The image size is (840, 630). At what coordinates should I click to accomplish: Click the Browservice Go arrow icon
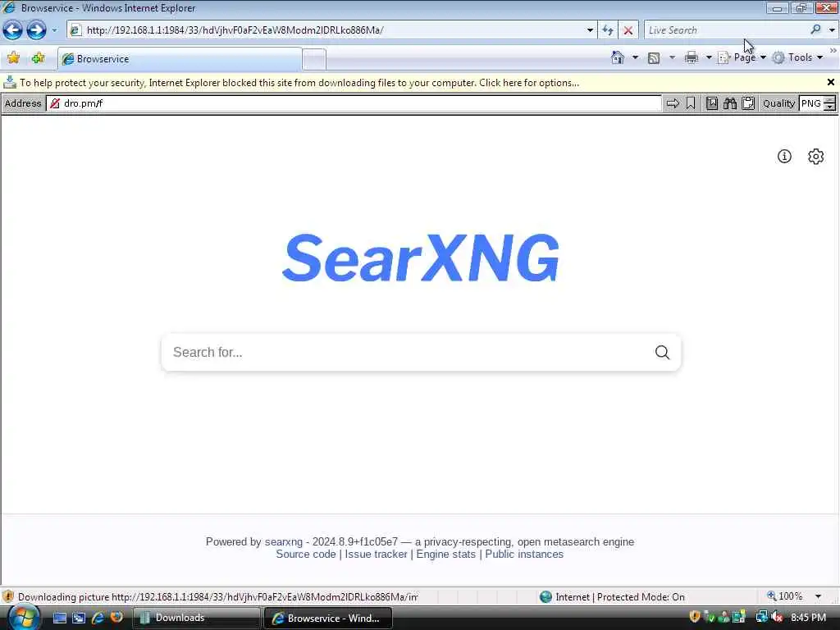point(673,103)
